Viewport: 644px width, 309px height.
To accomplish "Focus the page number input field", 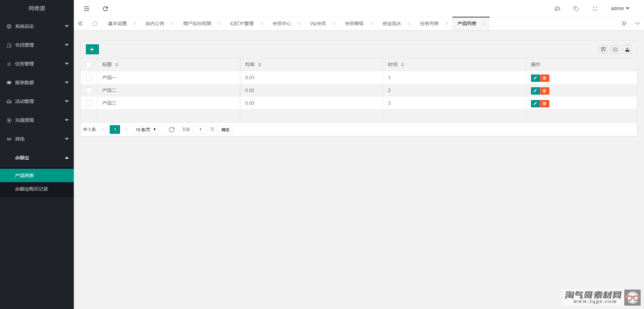I will [200, 130].
